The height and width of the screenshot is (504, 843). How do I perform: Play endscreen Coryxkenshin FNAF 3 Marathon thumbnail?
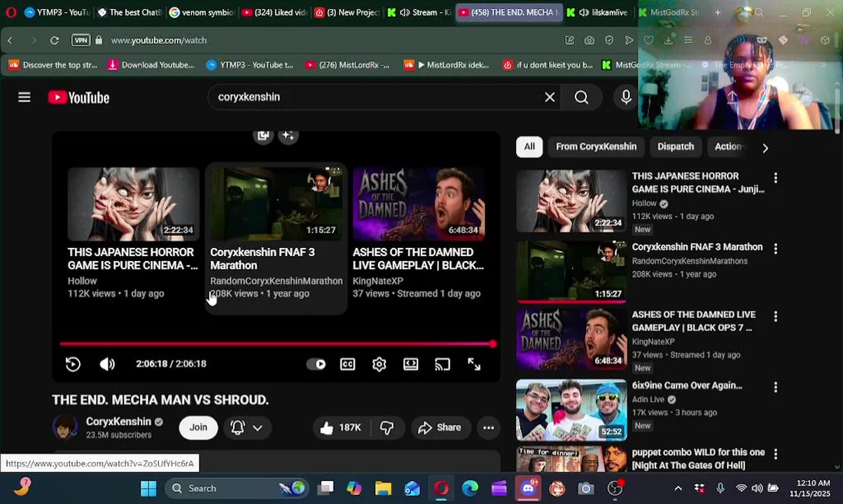tap(276, 204)
